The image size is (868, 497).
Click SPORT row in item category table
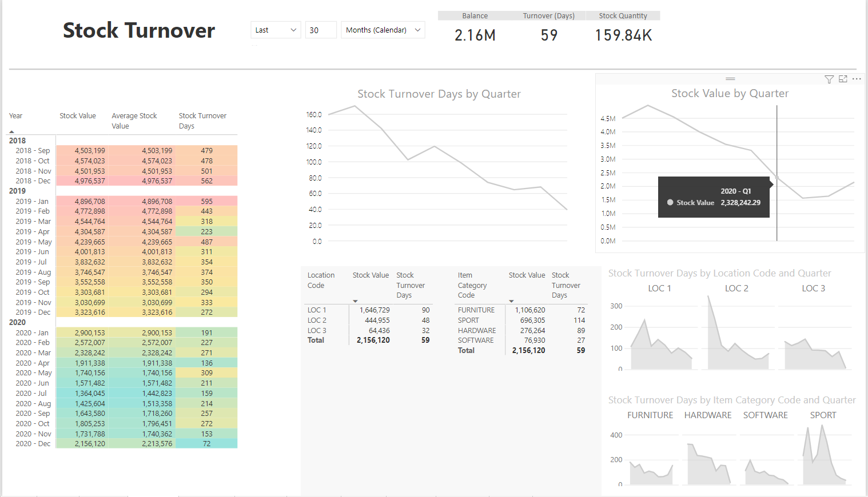click(522, 320)
